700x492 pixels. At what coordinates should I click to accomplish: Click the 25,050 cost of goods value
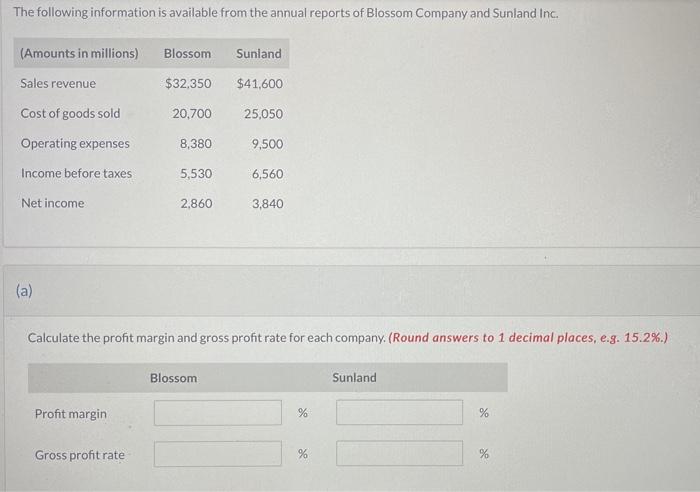click(263, 114)
